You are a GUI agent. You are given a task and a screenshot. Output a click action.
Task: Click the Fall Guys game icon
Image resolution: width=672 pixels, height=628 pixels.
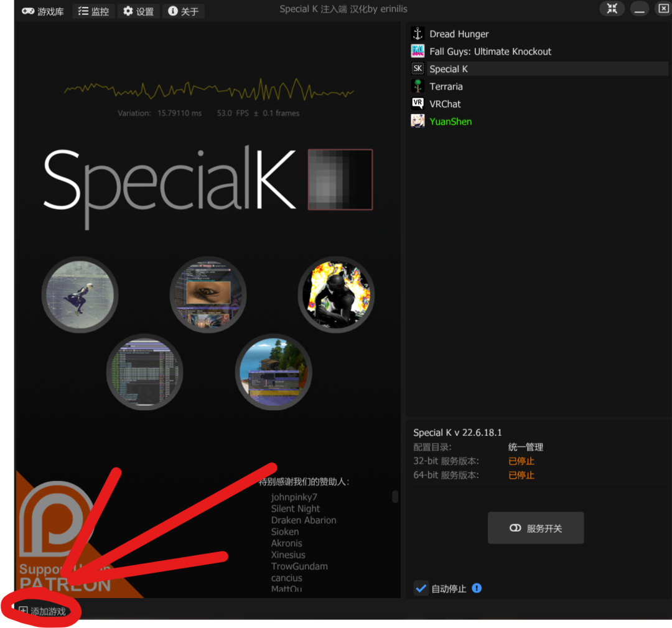(x=418, y=51)
